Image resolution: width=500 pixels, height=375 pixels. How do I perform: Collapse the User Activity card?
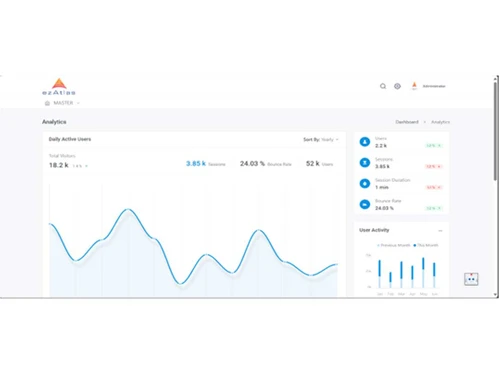(x=440, y=231)
